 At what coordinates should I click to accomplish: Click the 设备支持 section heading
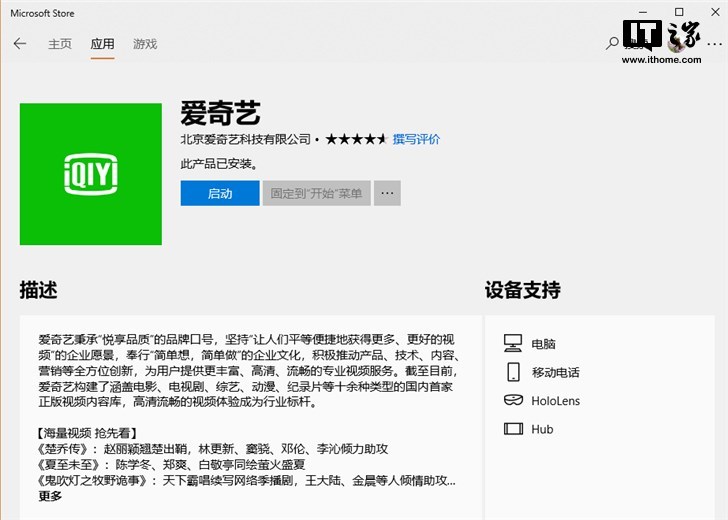tap(523, 290)
